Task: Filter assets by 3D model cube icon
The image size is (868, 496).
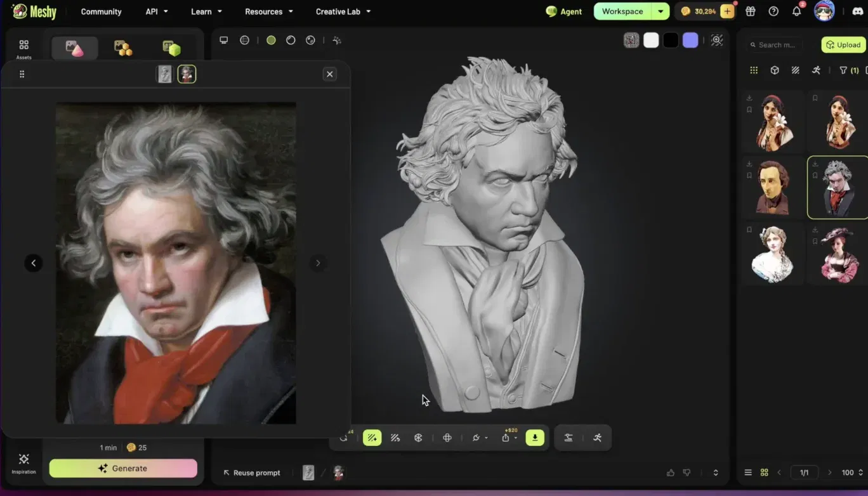Action: [775, 70]
